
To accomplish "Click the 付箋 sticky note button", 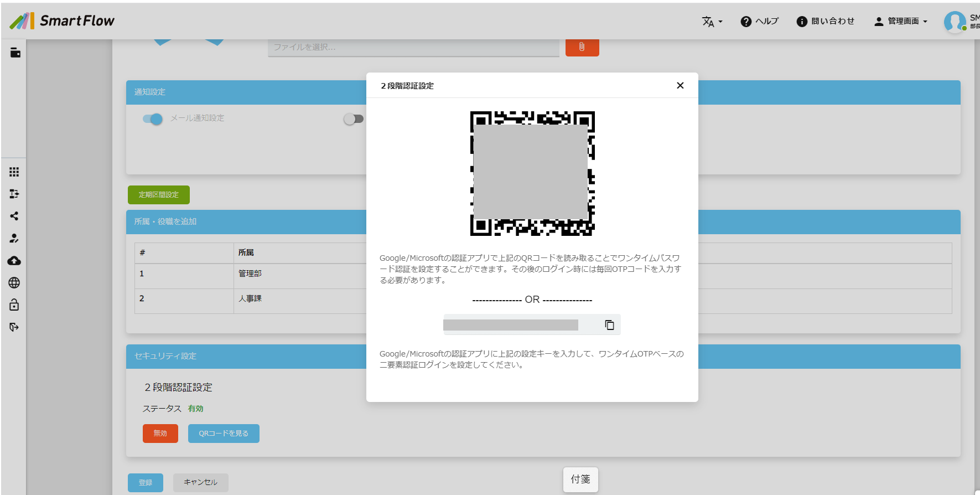I will pos(580,479).
